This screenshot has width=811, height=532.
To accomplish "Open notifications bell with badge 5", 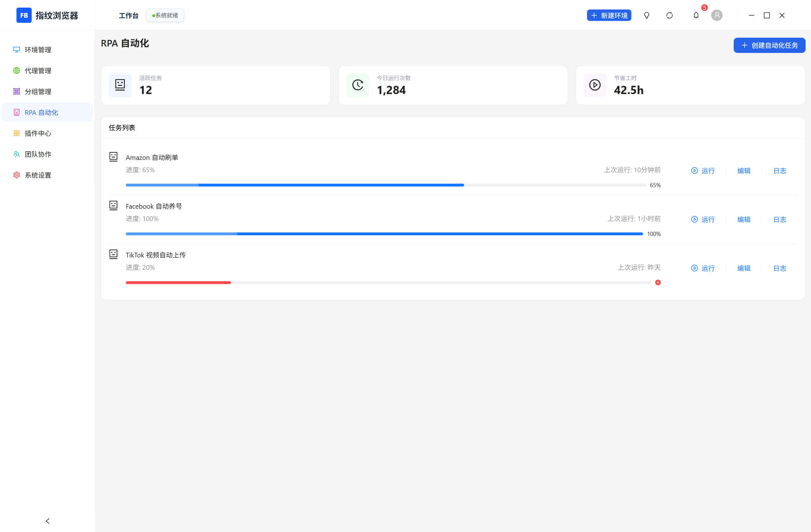I will [x=696, y=15].
